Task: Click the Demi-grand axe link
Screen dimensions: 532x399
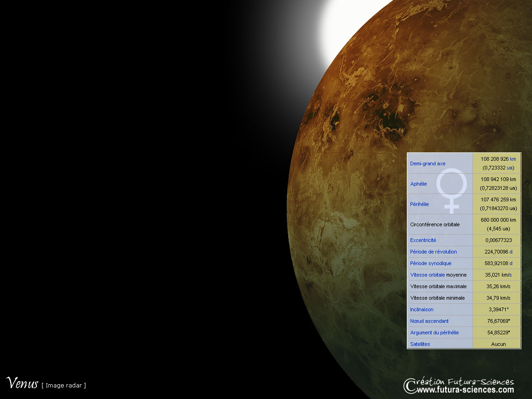Action: [x=428, y=163]
